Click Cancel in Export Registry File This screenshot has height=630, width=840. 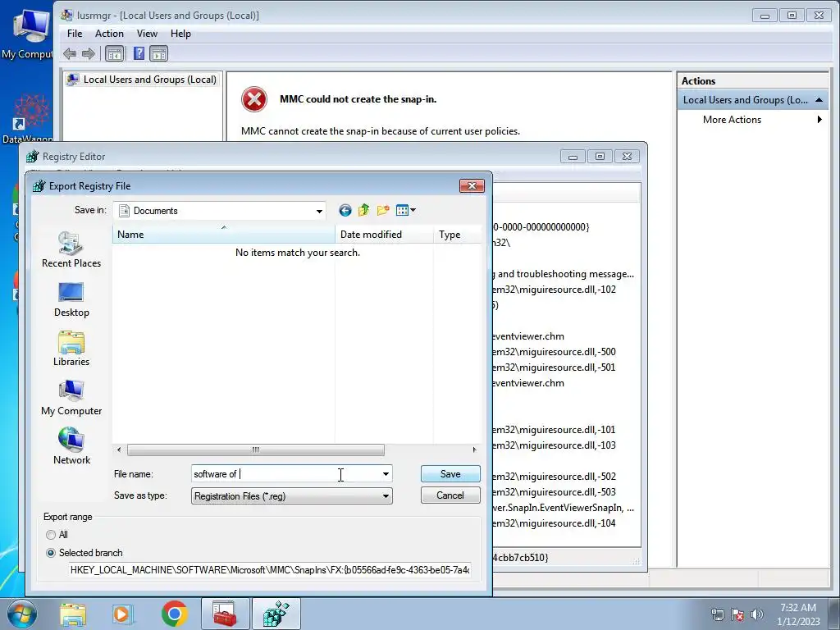click(x=450, y=495)
